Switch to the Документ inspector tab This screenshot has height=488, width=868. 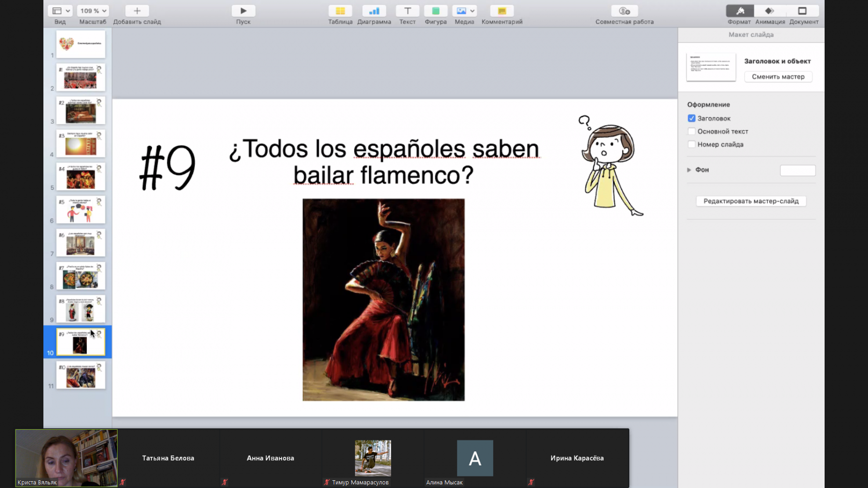[x=802, y=11]
